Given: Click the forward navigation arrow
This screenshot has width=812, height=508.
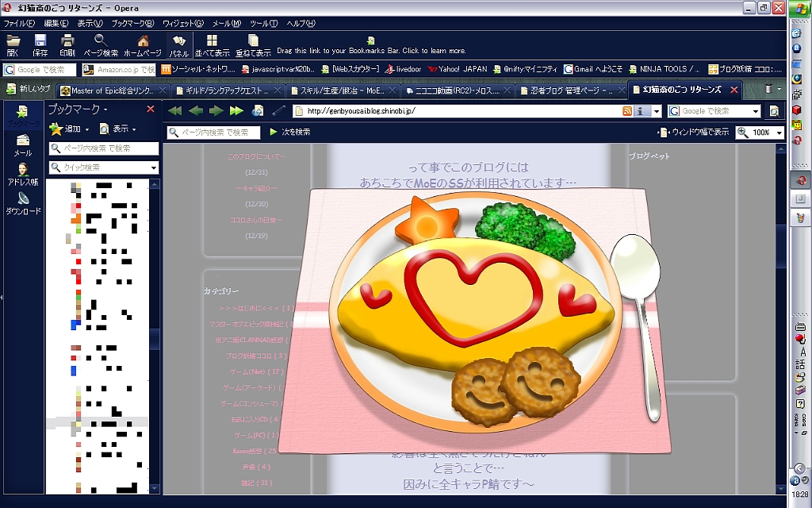Looking at the screenshot, I should 216,110.
